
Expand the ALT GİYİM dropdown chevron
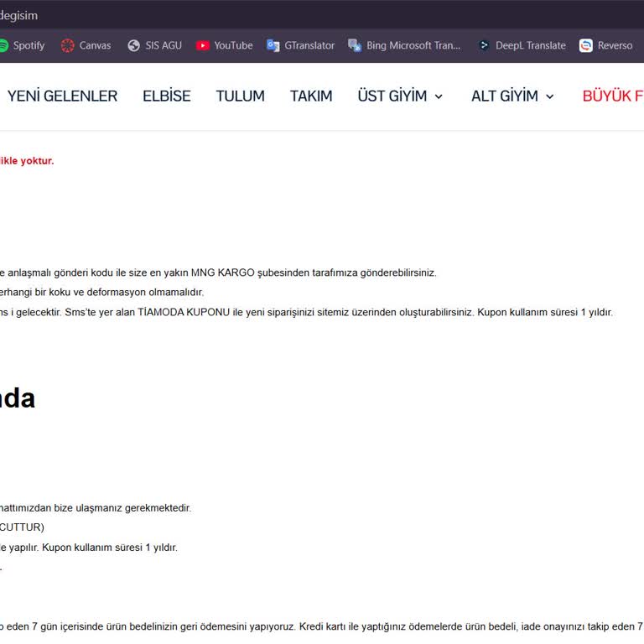coord(549,96)
